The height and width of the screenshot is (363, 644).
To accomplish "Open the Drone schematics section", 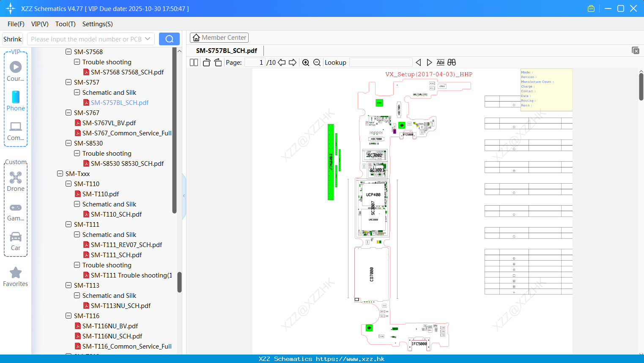I will point(16,181).
